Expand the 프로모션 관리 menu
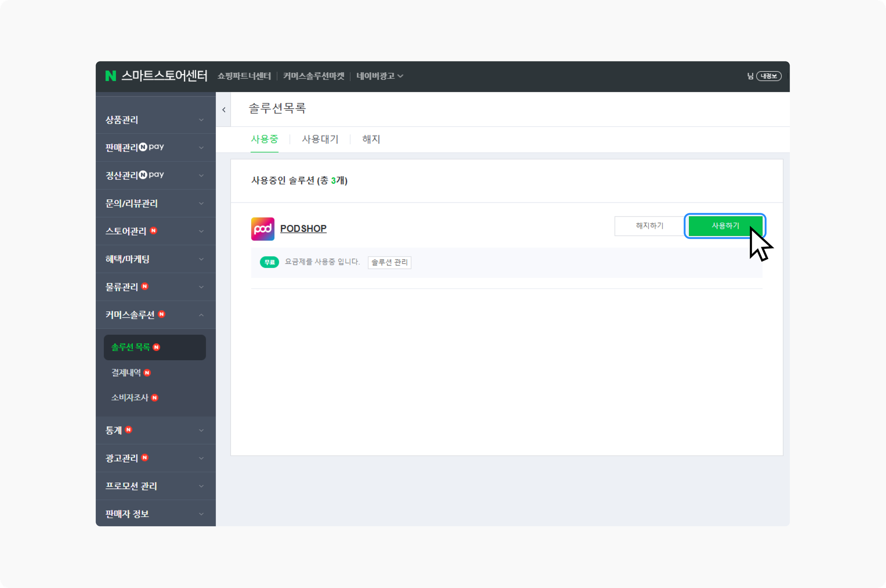This screenshot has height=588, width=886. click(x=156, y=486)
